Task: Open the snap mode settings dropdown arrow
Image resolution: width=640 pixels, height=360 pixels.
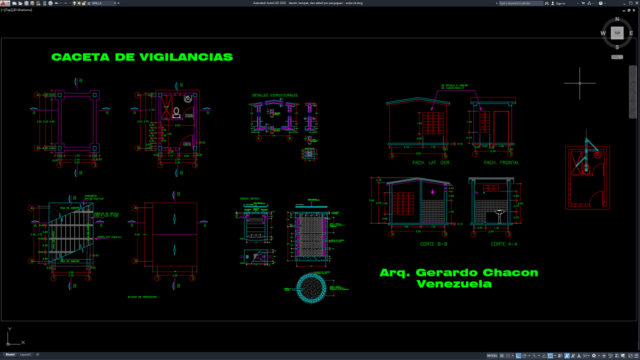Action: (513, 356)
